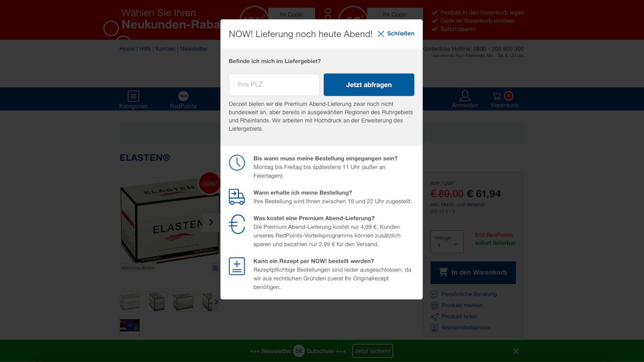Viewport: 644px width, 362px height.
Task: Close the delivery popup via Schließen
Action: (x=396, y=34)
